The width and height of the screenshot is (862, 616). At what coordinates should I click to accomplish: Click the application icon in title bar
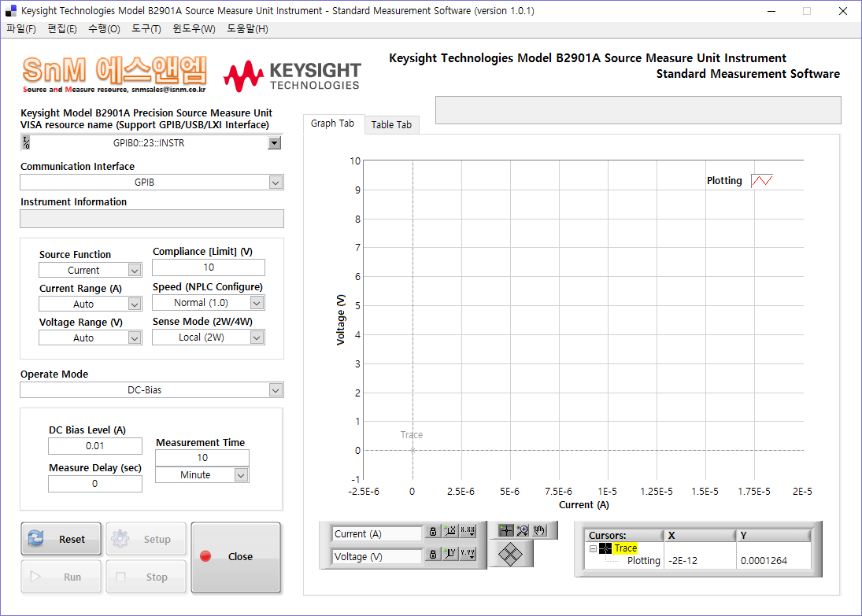[10, 10]
